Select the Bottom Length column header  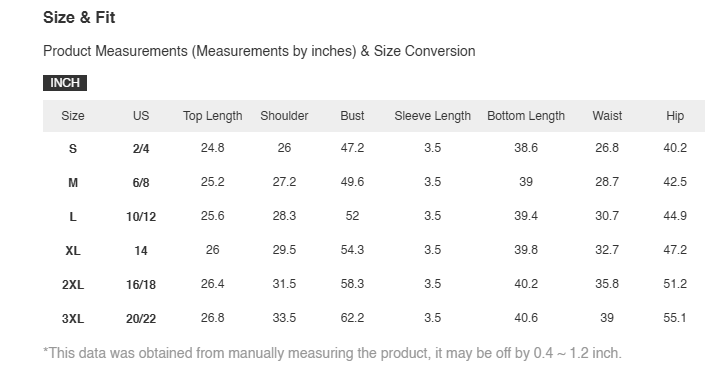tap(526, 116)
